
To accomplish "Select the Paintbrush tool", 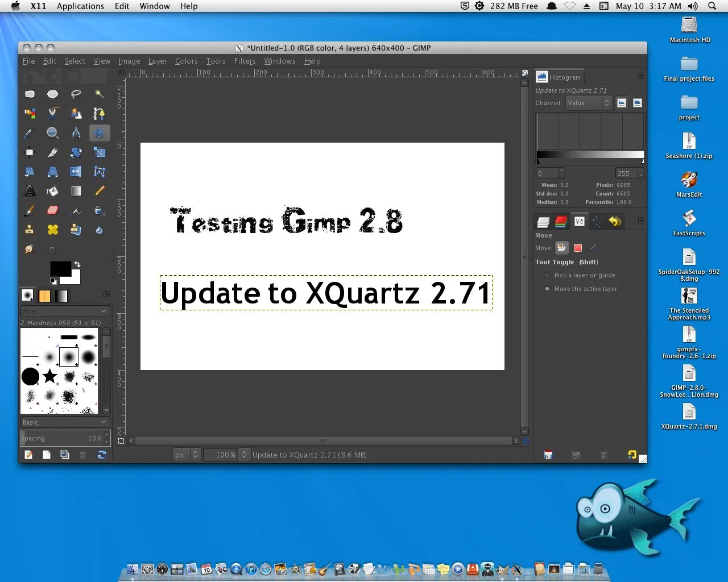I will point(30,210).
